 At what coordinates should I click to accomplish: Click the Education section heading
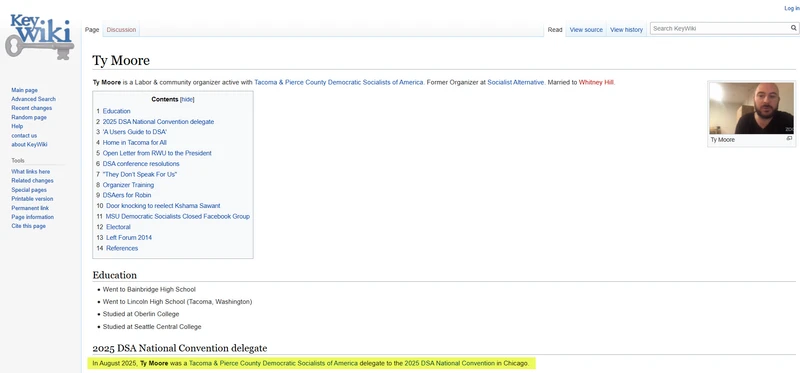tap(115, 276)
